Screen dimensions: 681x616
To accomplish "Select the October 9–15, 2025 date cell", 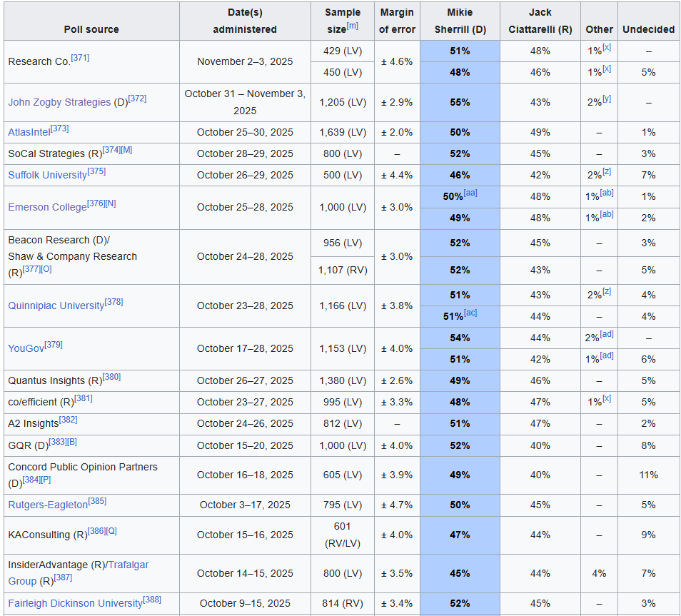I will [x=245, y=603].
